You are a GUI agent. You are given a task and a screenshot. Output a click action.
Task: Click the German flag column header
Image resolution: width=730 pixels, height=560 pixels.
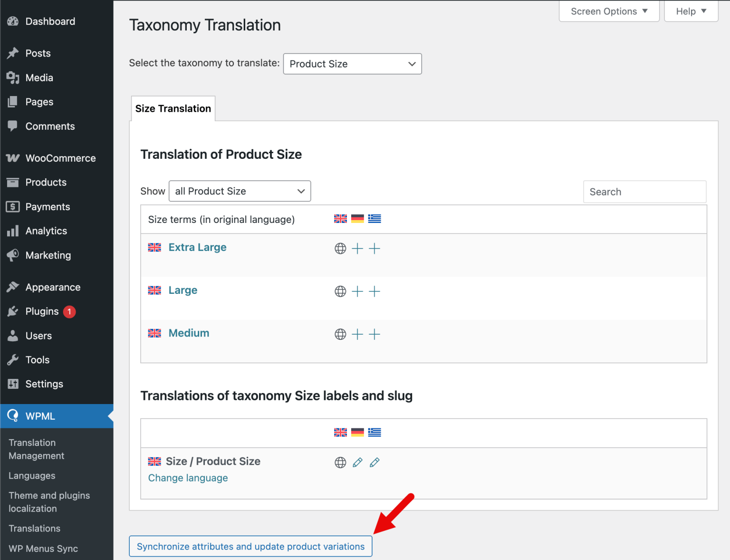[x=358, y=219]
